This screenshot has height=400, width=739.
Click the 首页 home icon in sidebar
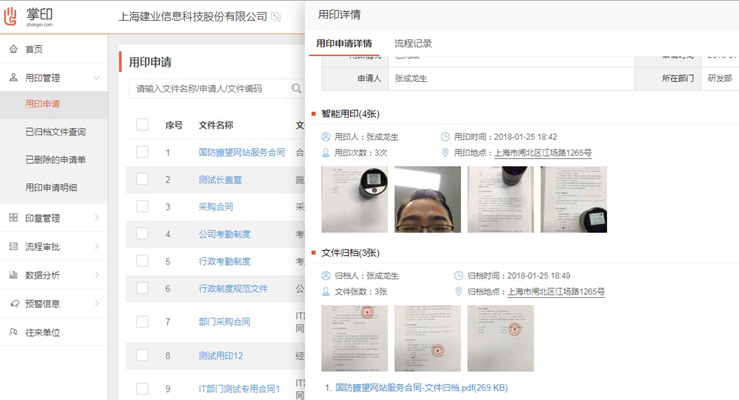click(x=13, y=49)
